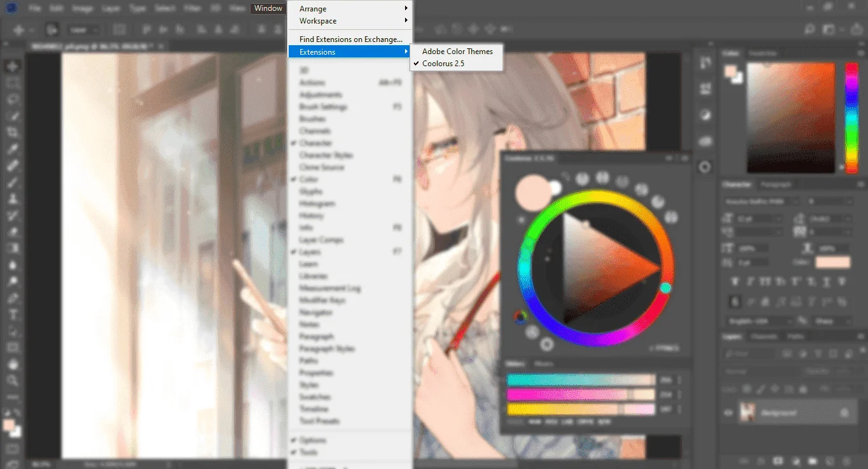This screenshot has width=868, height=469.
Task: Switch to the Paragraph panel tab
Action: [x=776, y=185]
